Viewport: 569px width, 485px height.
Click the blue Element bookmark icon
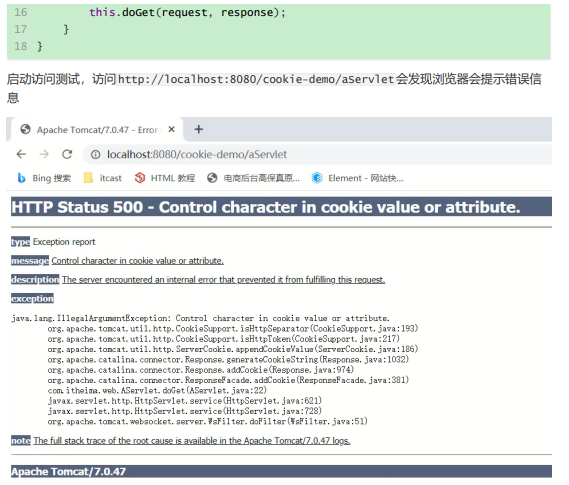(317, 178)
